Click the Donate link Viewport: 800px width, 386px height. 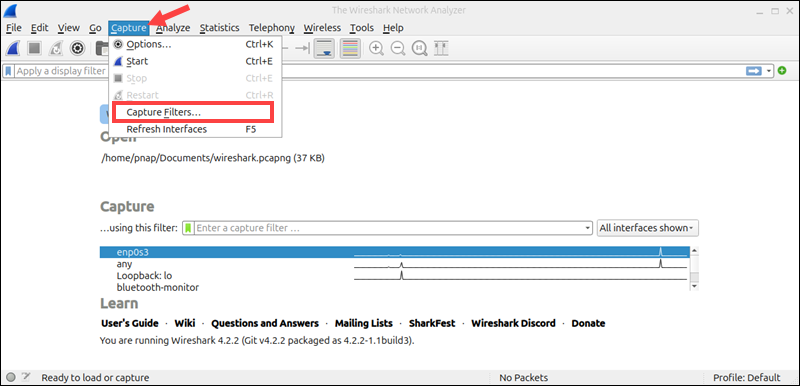(588, 323)
